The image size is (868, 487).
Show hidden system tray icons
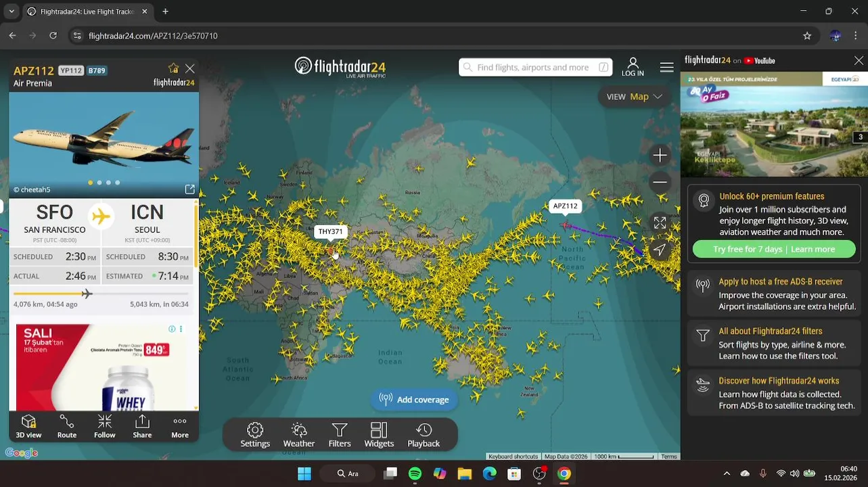tap(727, 473)
